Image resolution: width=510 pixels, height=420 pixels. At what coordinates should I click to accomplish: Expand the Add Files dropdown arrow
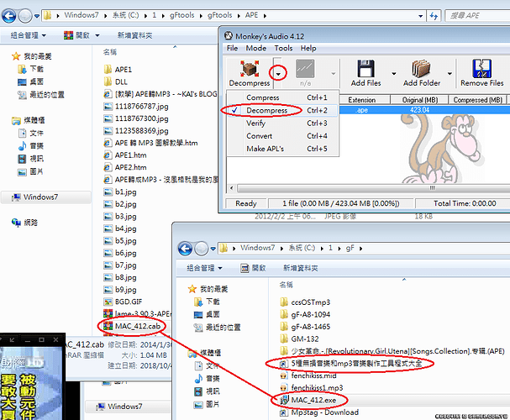392,74
